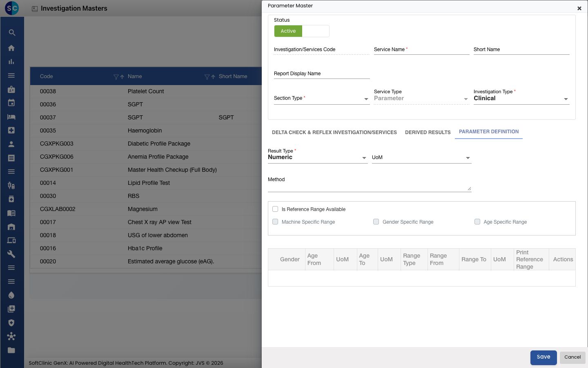Select the Chest X ray AP view Test row
588x368 pixels.
point(146,222)
